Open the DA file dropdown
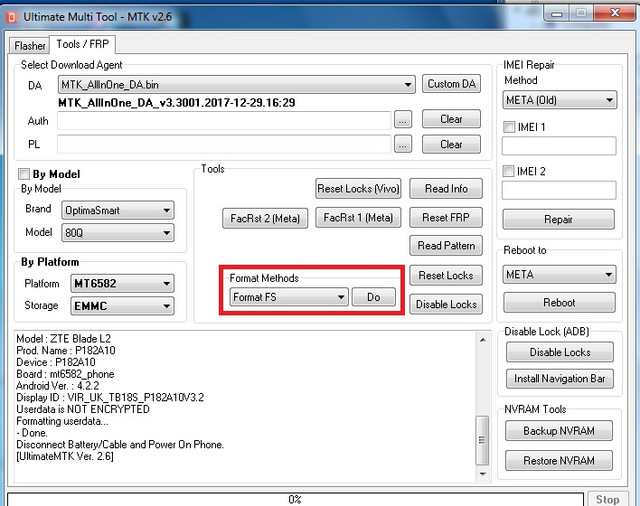 237,84
